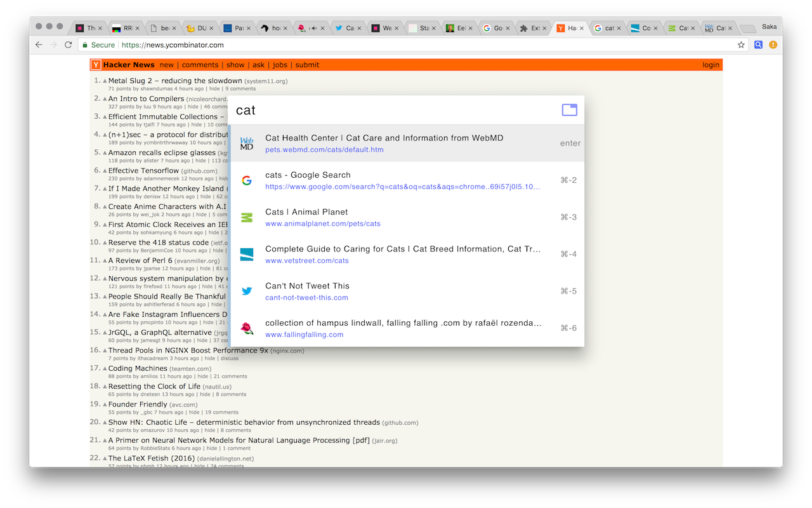Switch to the Twitter bird browser tab
812x508 pixels.
[348, 28]
